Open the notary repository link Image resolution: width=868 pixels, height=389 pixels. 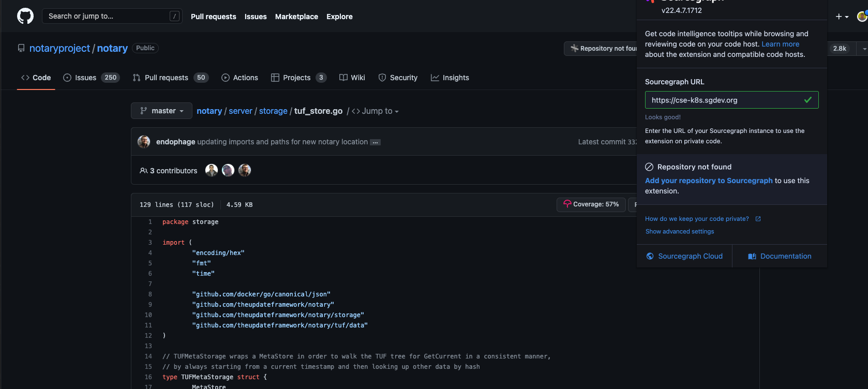[112, 48]
